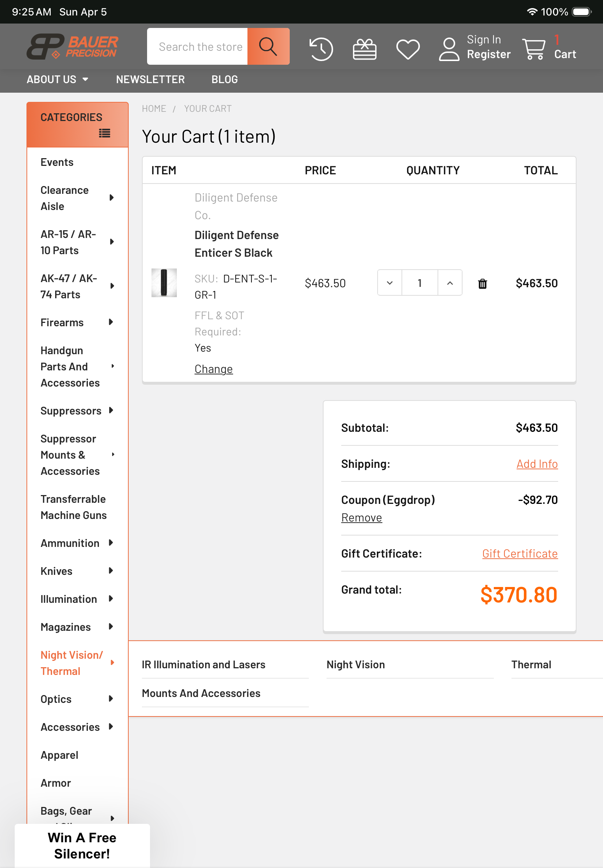Open recently viewed history icon
The image size is (603, 868).
coord(321,49)
